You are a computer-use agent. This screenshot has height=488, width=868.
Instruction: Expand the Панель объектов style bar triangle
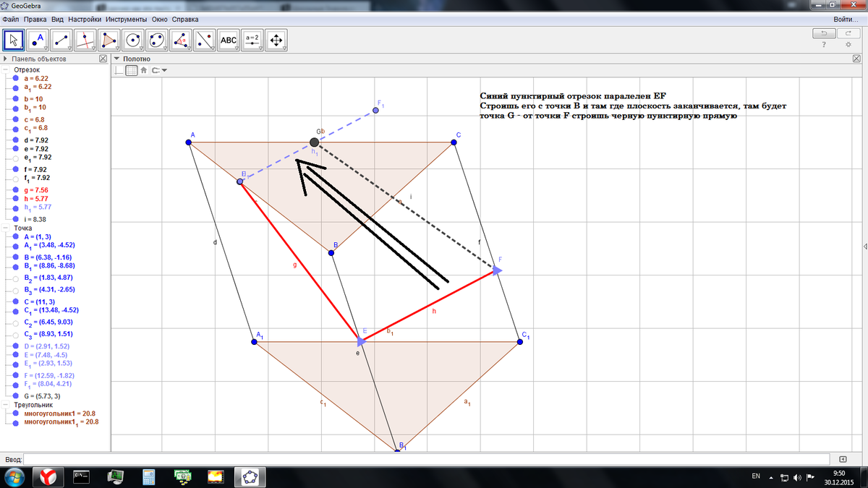click(6, 59)
